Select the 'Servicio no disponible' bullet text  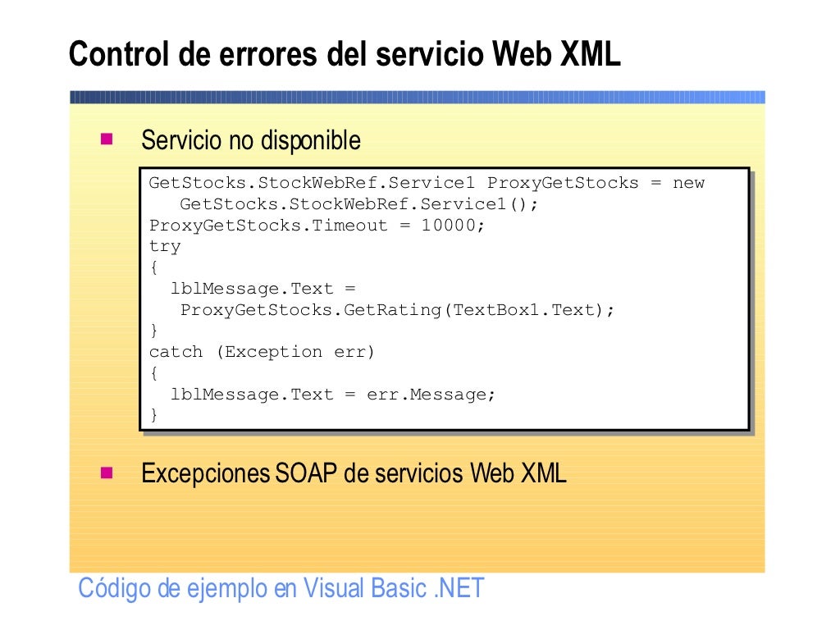(251, 141)
